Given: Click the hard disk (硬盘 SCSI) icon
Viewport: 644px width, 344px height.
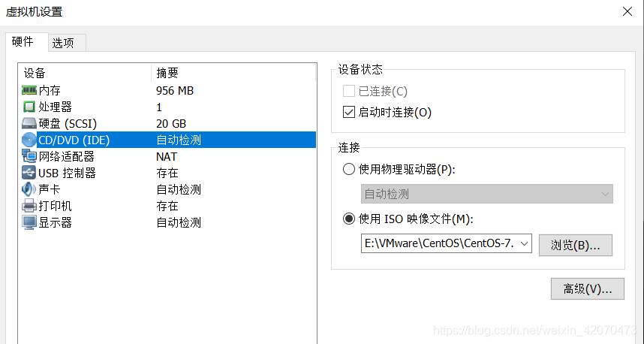Looking at the screenshot, I should tap(29, 124).
